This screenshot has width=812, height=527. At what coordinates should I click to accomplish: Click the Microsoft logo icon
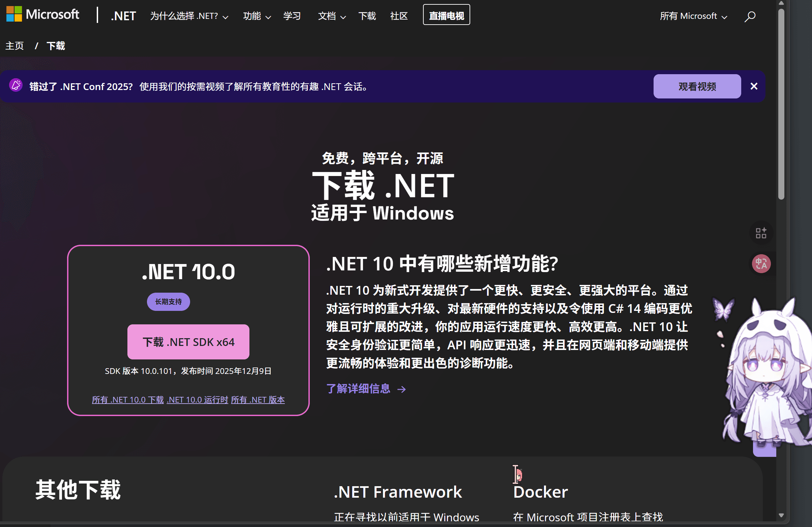tap(14, 14)
